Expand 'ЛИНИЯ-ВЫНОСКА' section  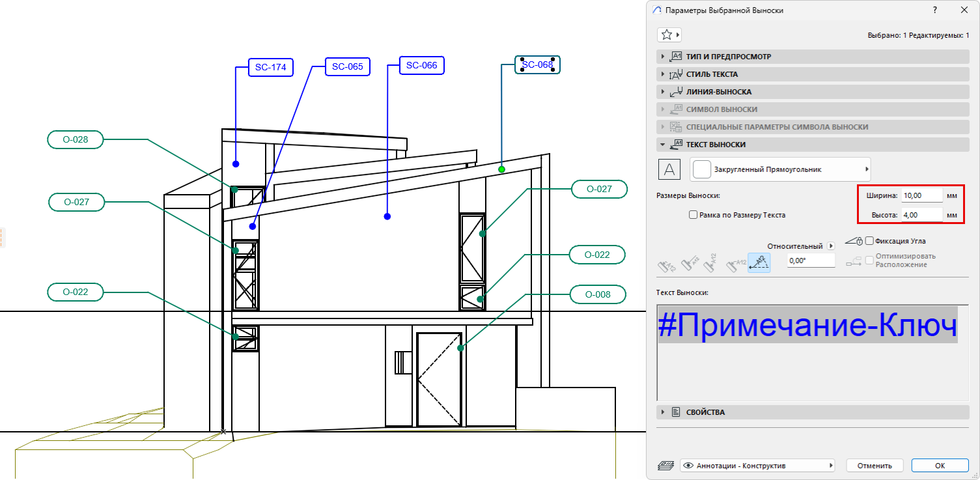pyautogui.click(x=813, y=92)
